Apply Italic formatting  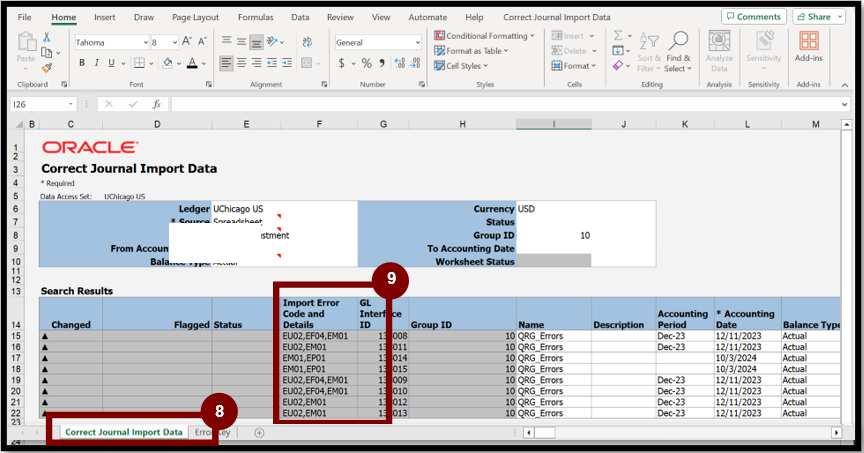[96, 63]
